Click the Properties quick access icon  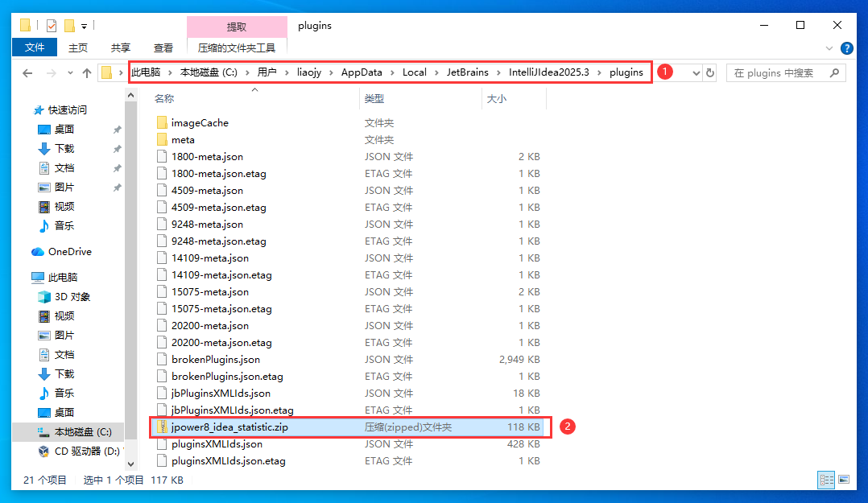tap(52, 26)
